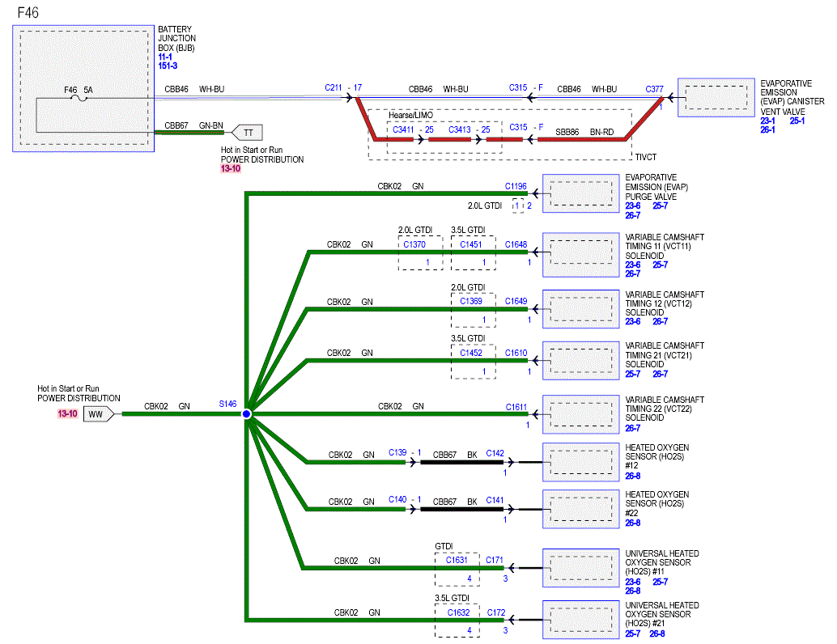This screenshot has width=837, height=644.
Task: Select connector label C172
Action: pos(496,612)
